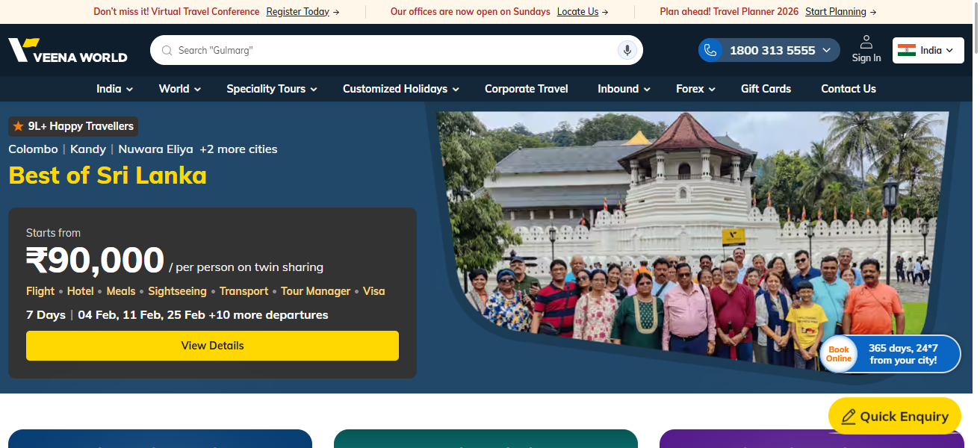Go to Gift Cards menu item
980x448 pixels.
(x=766, y=89)
